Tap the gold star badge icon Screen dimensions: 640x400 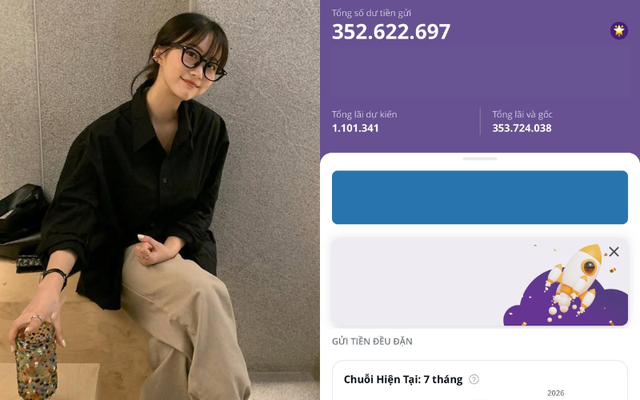pos(619,31)
